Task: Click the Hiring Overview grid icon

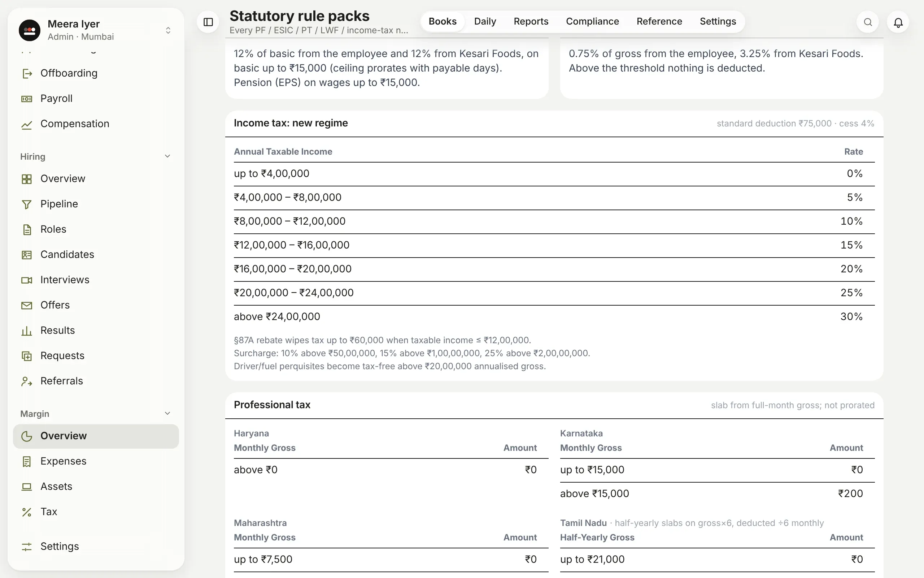Action: pos(27,179)
